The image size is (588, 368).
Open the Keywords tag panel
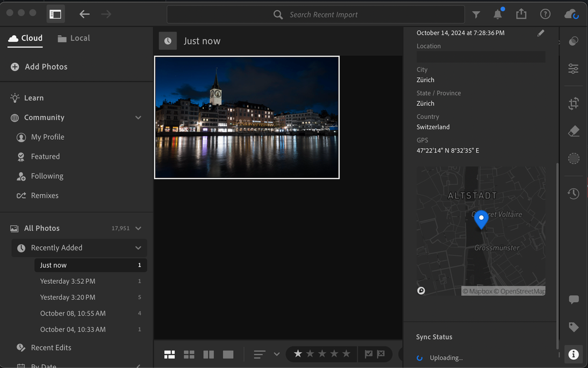point(573,327)
